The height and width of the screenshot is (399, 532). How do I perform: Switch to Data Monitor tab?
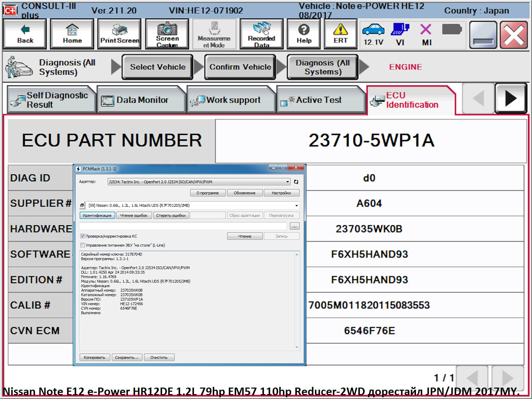point(141,100)
